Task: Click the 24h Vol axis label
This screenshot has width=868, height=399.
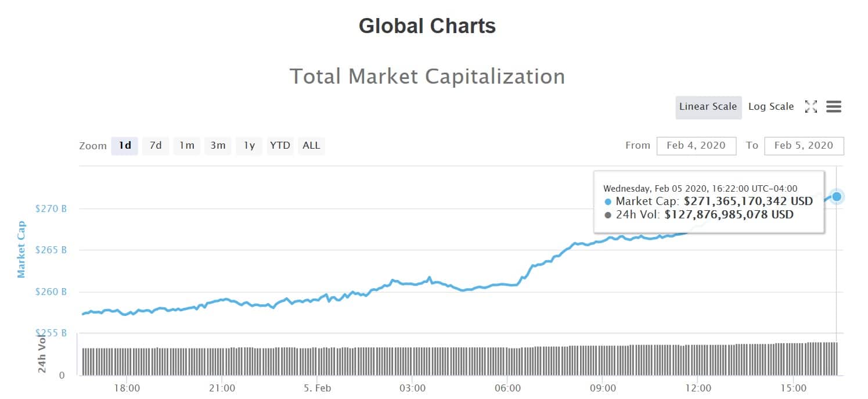Action: pyautogui.click(x=42, y=354)
